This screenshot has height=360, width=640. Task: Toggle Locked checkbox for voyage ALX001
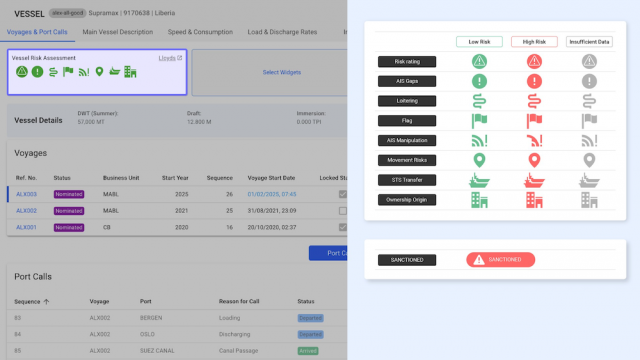[x=343, y=227]
